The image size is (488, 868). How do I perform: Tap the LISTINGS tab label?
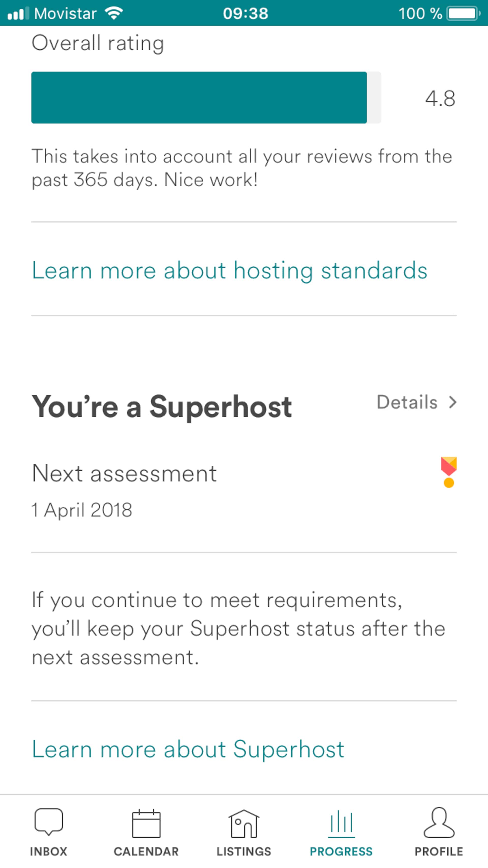point(244,851)
